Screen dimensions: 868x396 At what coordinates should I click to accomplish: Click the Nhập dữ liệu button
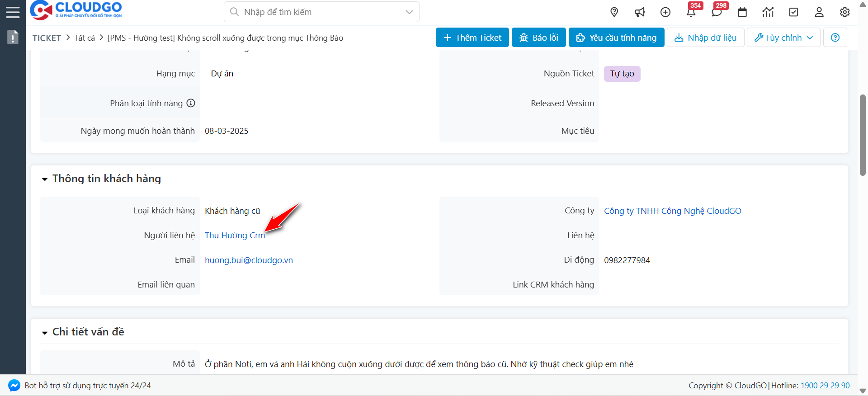705,38
